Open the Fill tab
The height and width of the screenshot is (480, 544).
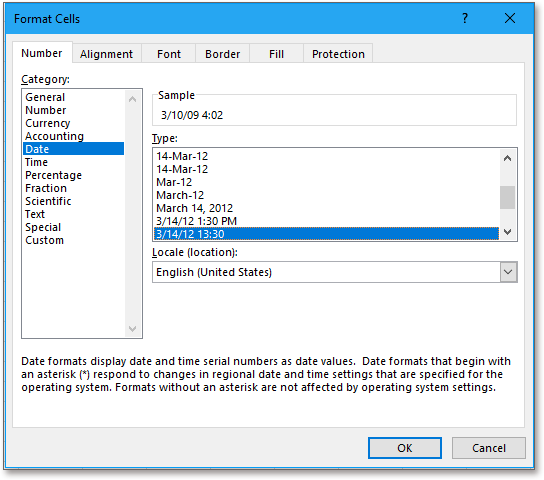tap(276, 54)
